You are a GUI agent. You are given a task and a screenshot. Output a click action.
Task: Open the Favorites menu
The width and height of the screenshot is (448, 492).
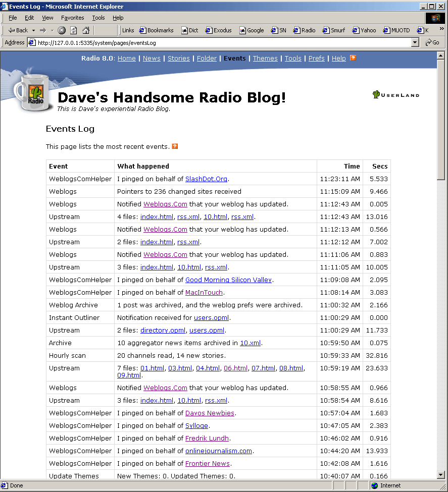tap(73, 18)
